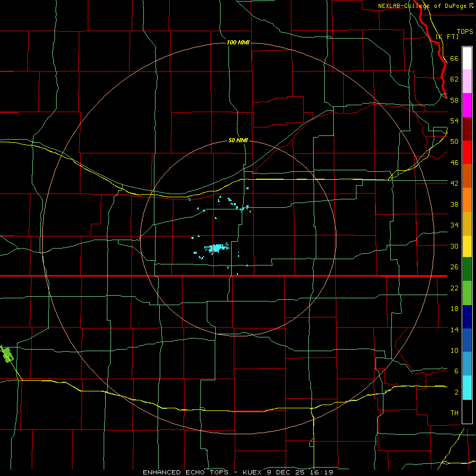This screenshot has height=476, width=476.
Task: Click the "46" scale value
Action: (x=454, y=162)
